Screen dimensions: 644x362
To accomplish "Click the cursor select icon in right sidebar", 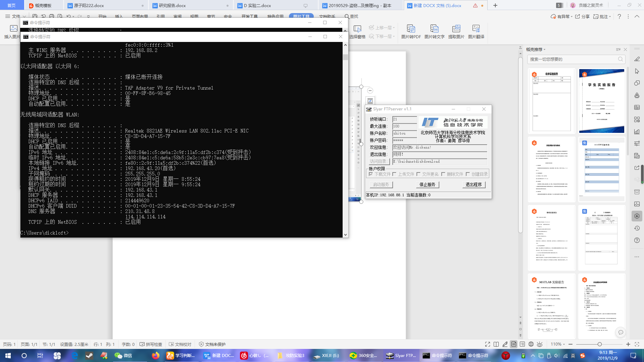I will point(637,71).
